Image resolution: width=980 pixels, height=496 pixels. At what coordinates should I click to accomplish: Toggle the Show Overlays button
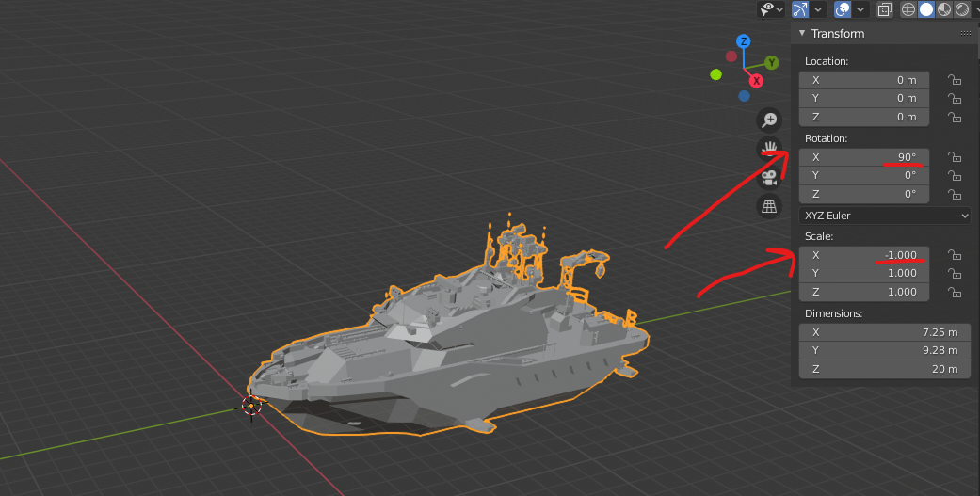point(843,9)
